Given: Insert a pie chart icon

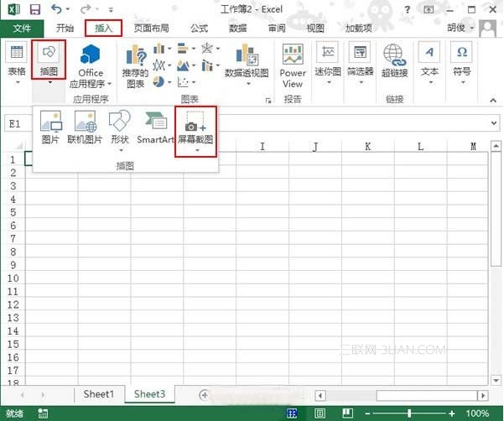Looking at the screenshot, I should tap(158, 82).
